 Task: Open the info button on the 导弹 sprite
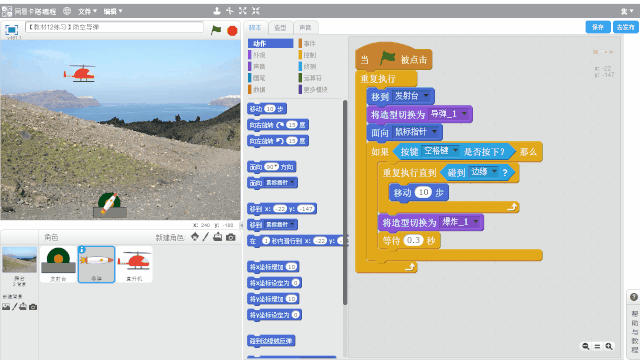(x=82, y=249)
